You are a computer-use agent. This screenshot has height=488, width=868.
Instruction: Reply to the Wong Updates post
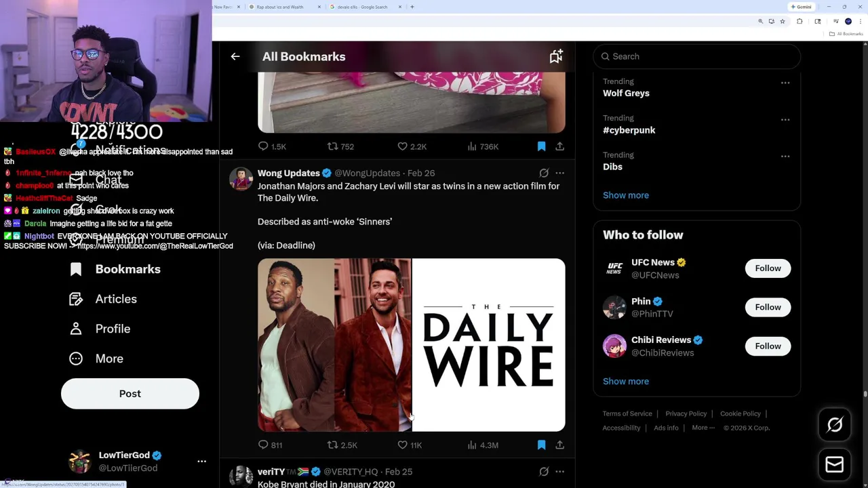270,445
